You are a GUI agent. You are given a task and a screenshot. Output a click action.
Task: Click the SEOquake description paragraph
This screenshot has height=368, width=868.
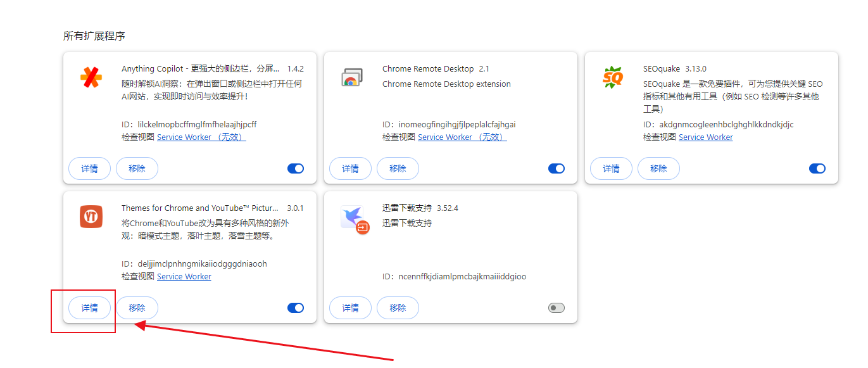pyautogui.click(x=733, y=97)
